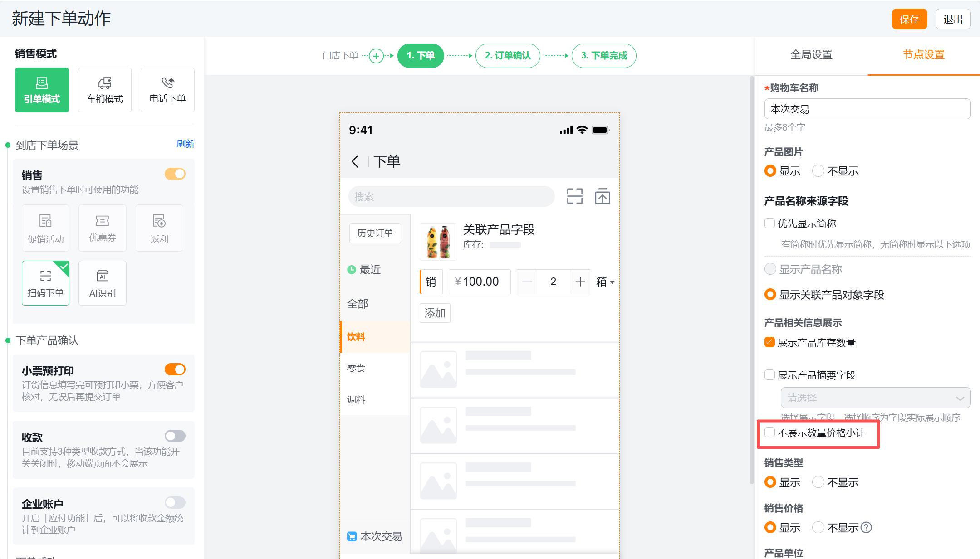980x559 pixels.
Task: Enable the 收款 toggle switch
Action: click(x=175, y=436)
